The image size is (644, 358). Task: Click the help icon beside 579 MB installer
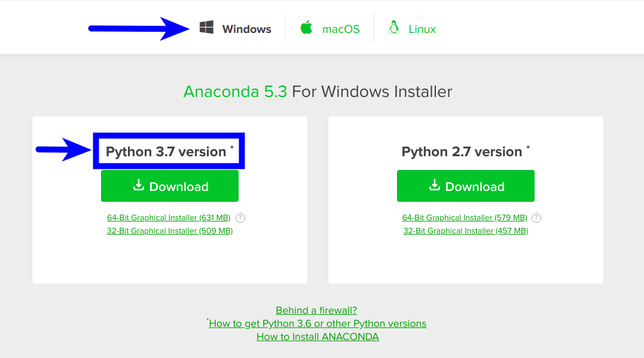536,218
